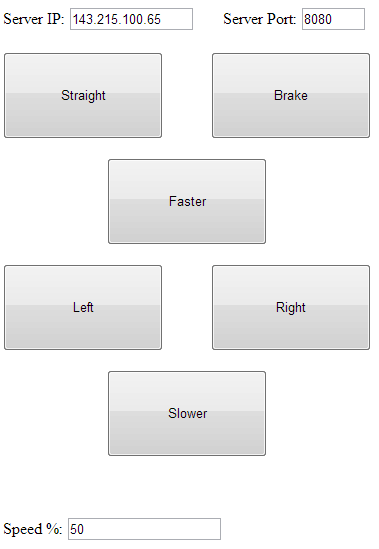Click the Straight button
The height and width of the screenshot is (549, 379).
(x=83, y=95)
